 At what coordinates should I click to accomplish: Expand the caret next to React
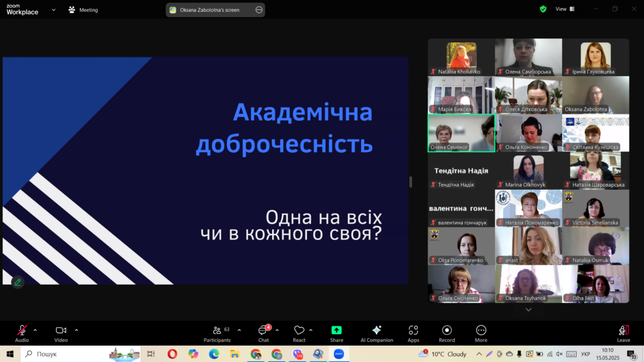pyautogui.click(x=311, y=330)
